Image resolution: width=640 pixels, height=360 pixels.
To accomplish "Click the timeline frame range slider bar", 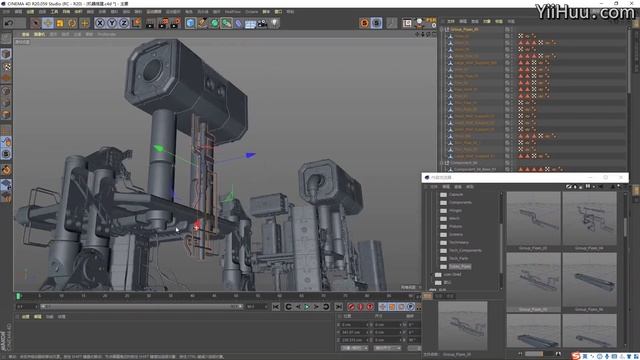I will click(x=141, y=307).
